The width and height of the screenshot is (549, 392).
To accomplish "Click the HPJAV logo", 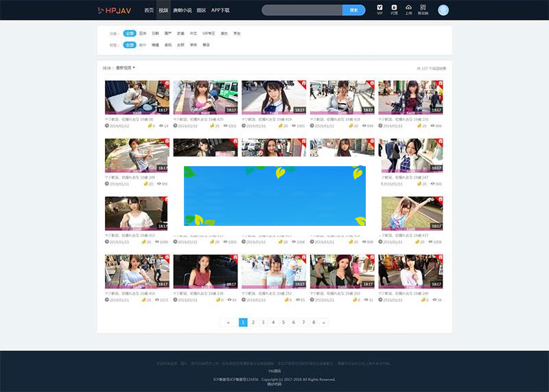I will [x=114, y=10].
